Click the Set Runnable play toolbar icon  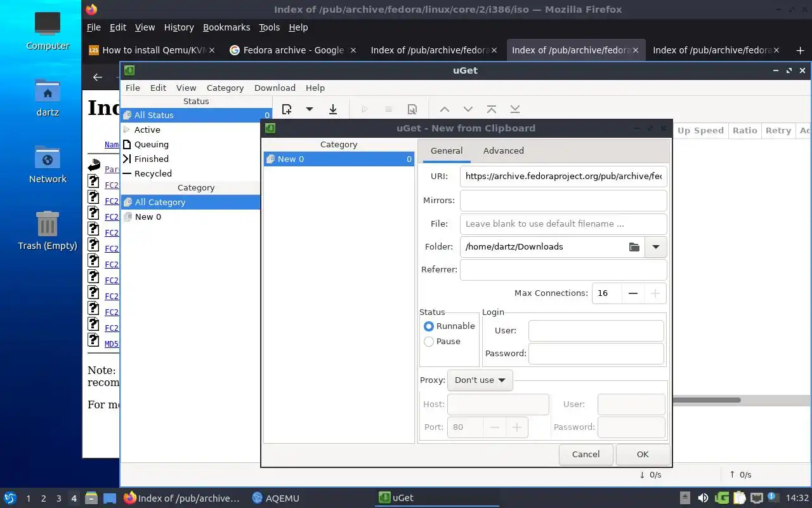point(365,109)
